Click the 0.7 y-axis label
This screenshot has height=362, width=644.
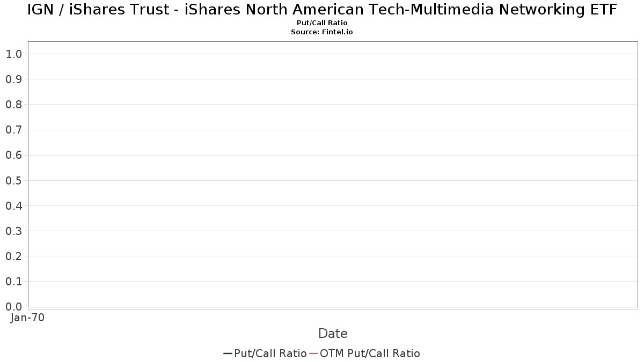click(13, 130)
